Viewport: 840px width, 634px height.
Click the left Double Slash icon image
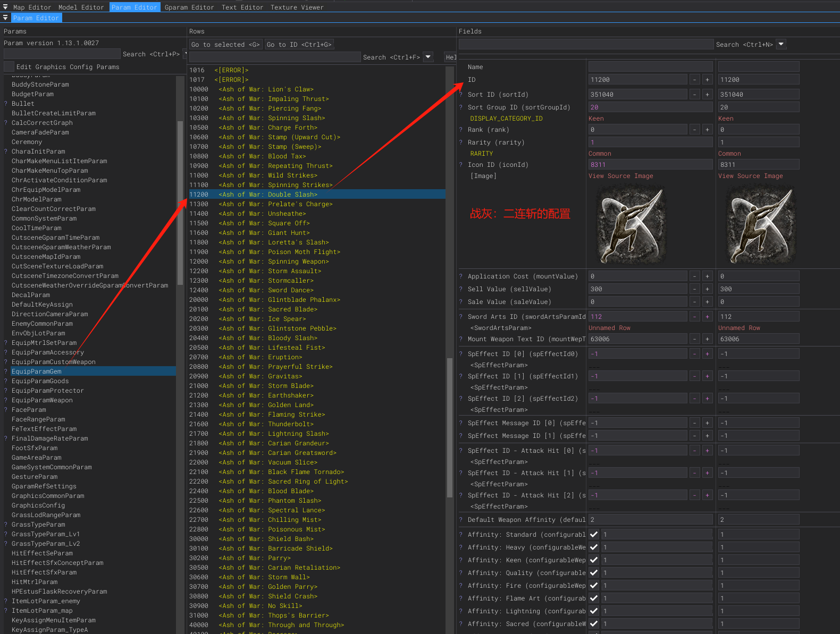631,224
